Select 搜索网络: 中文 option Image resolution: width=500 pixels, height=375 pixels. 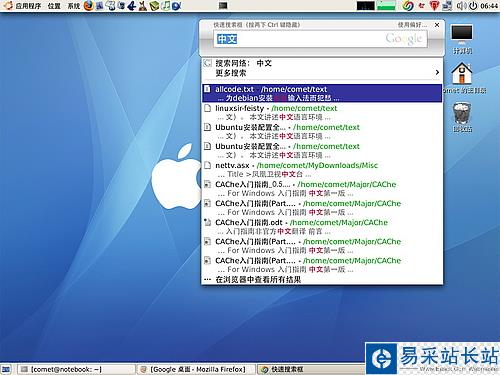pos(322,63)
